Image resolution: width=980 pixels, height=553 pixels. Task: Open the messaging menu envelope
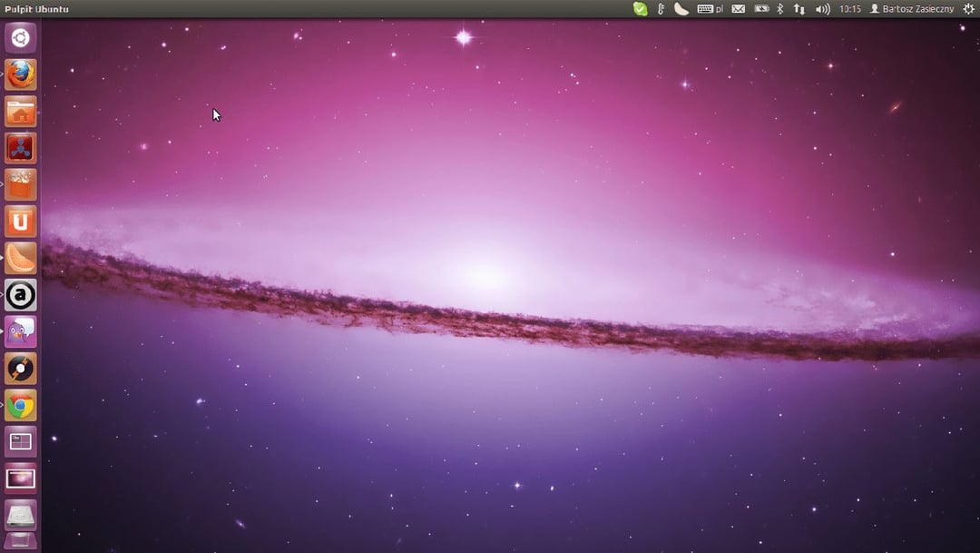click(738, 8)
